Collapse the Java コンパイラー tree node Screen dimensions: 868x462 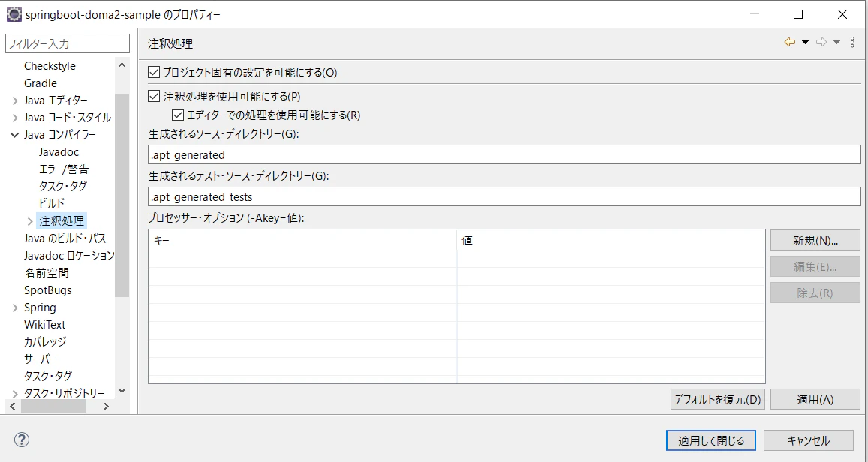pyautogui.click(x=15, y=135)
